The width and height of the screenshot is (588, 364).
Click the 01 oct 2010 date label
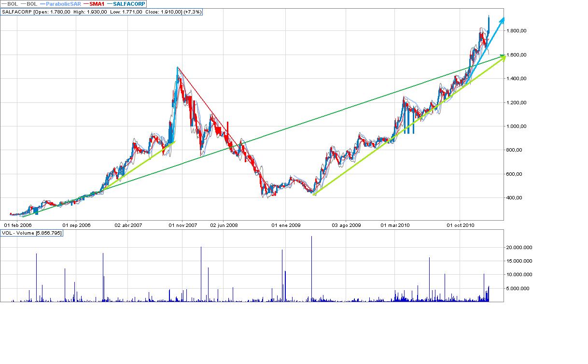pyautogui.click(x=461, y=225)
